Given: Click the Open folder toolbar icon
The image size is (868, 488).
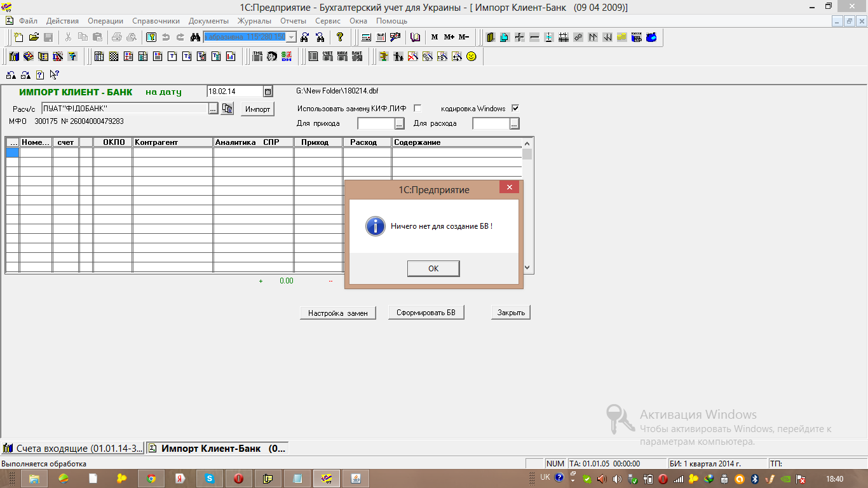Looking at the screenshot, I should [34, 37].
